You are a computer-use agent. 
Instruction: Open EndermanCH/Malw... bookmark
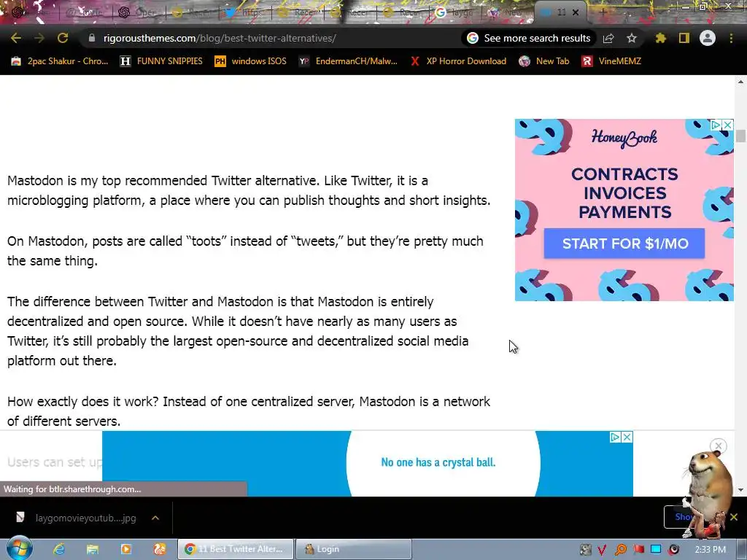[x=348, y=61]
